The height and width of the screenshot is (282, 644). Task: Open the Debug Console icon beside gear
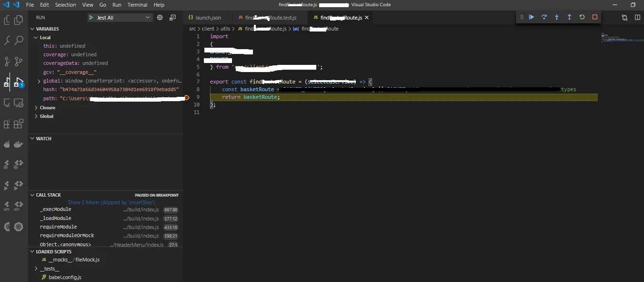coord(172,18)
